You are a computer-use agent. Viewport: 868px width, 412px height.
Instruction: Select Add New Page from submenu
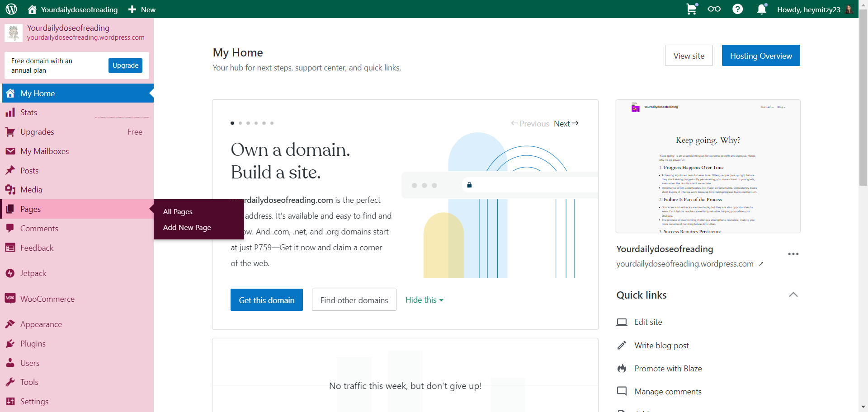pos(187,227)
